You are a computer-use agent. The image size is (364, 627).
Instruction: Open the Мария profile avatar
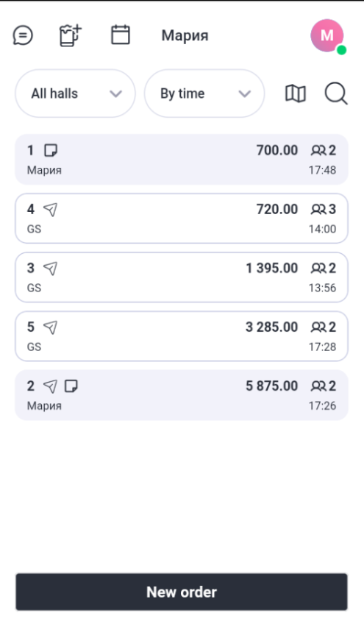[328, 35]
